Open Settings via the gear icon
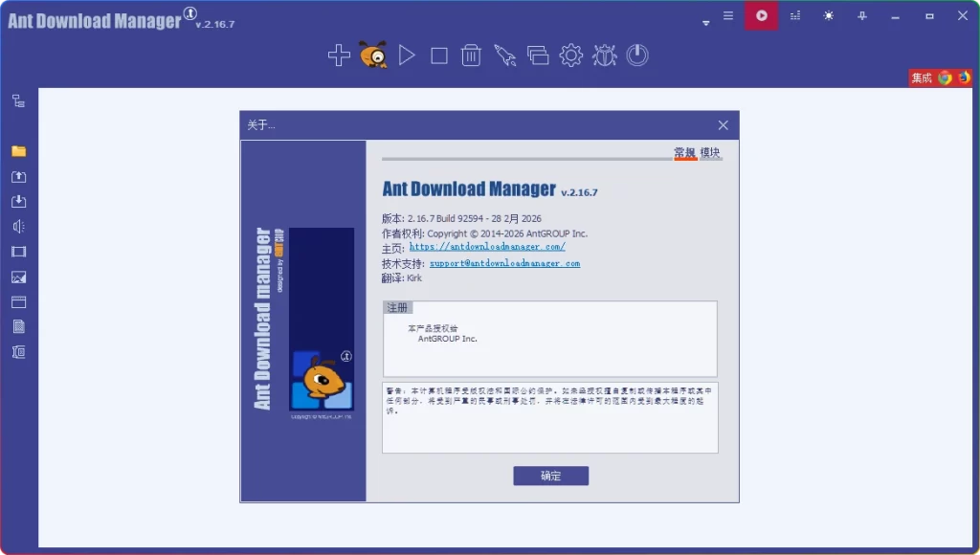The width and height of the screenshot is (980, 555). [x=571, y=55]
